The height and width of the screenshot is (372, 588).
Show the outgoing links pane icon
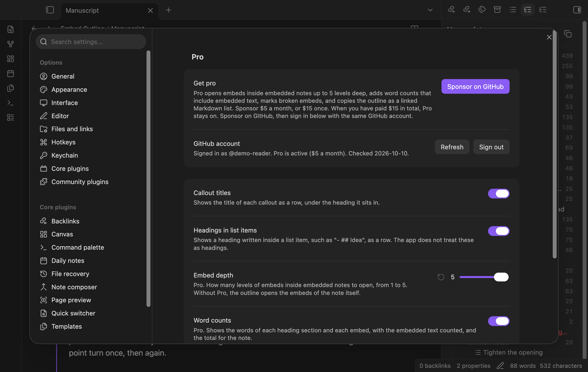pyautogui.click(x=467, y=10)
